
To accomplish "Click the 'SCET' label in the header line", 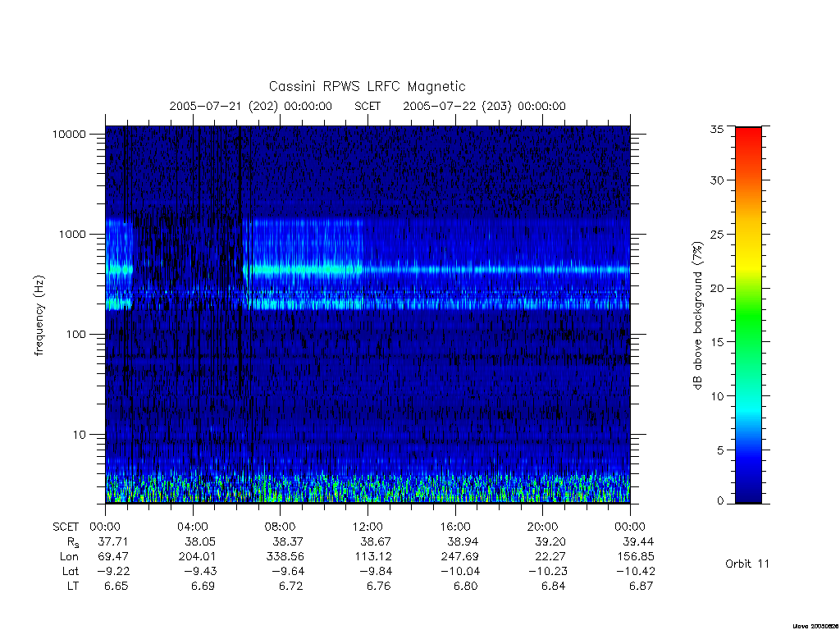I will (x=367, y=106).
